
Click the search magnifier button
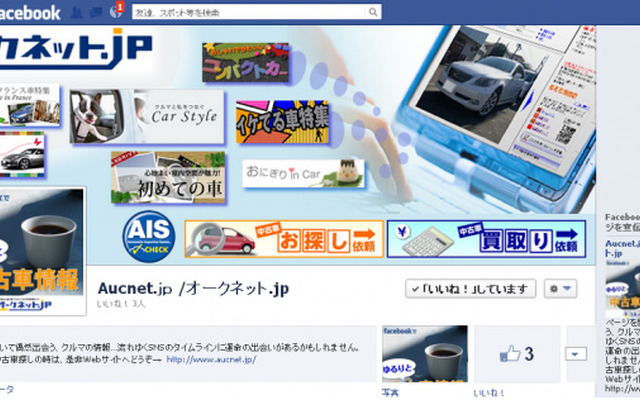pos(373,12)
